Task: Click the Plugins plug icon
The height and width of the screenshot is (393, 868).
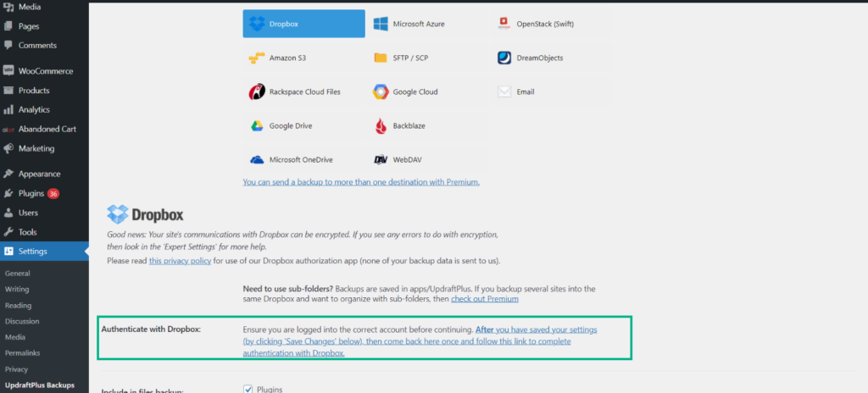Action: pyautogui.click(x=8, y=193)
